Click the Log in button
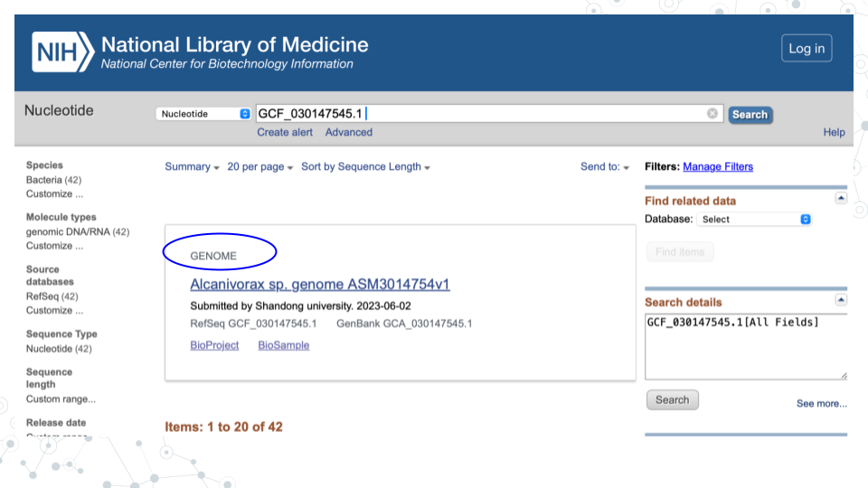Image resolution: width=868 pixels, height=488 pixels. coord(807,49)
